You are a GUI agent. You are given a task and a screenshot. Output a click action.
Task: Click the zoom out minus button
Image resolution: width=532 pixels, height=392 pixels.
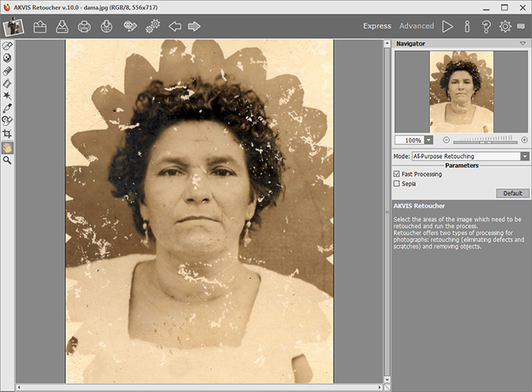[446, 140]
